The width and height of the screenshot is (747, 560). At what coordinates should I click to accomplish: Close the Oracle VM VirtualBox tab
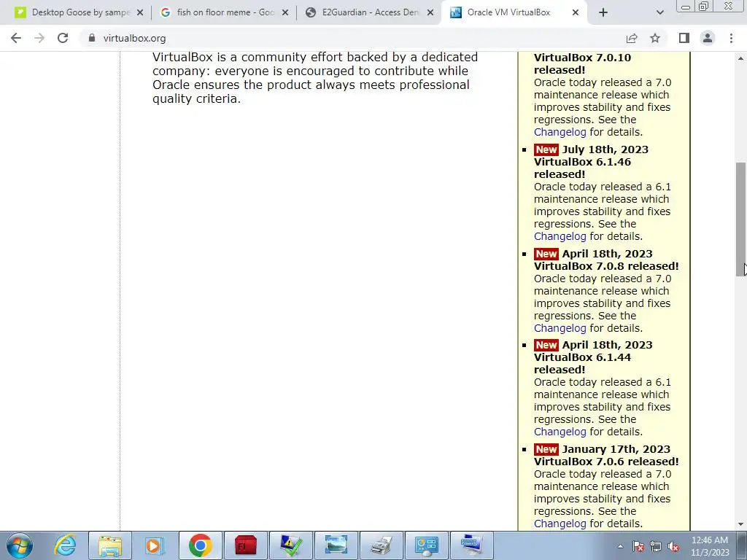pyautogui.click(x=576, y=13)
